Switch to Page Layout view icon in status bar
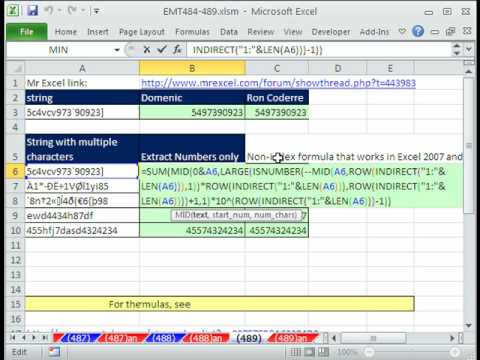The image size is (480, 360). tap(309, 352)
